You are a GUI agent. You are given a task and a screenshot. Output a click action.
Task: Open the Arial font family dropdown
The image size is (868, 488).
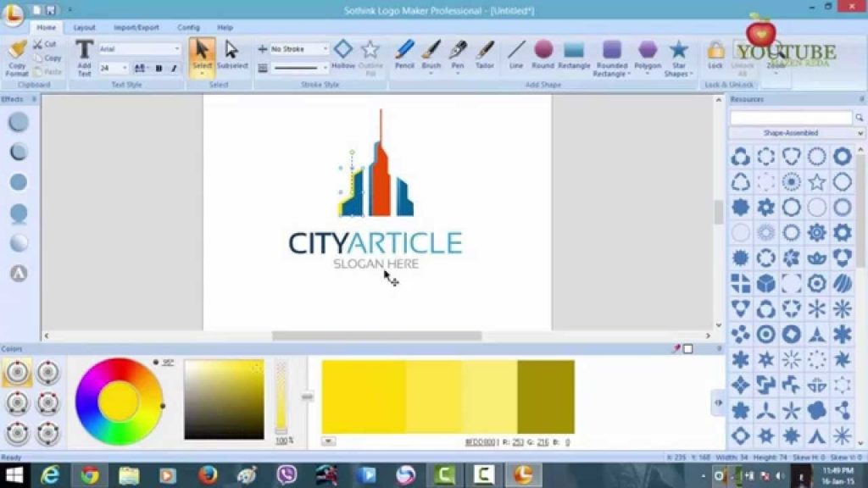pyautogui.click(x=140, y=49)
